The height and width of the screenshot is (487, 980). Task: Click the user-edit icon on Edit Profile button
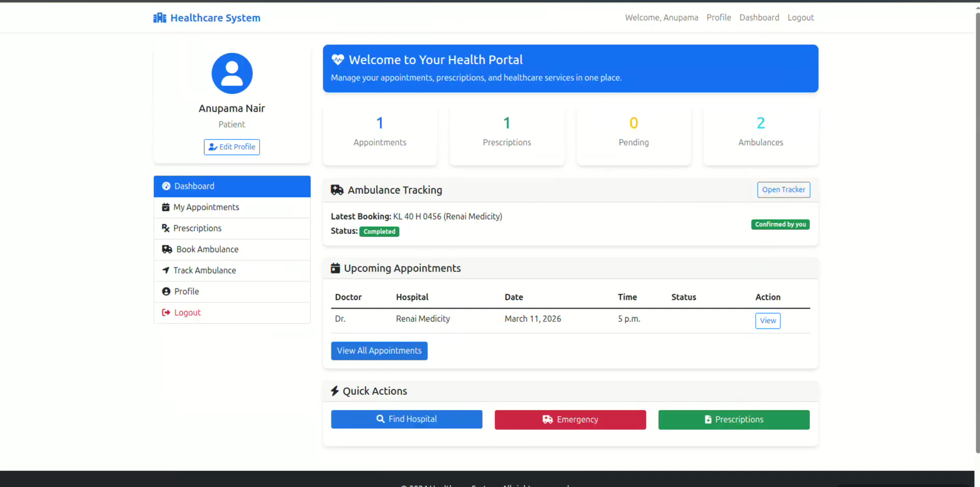click(x=213, y=147)
